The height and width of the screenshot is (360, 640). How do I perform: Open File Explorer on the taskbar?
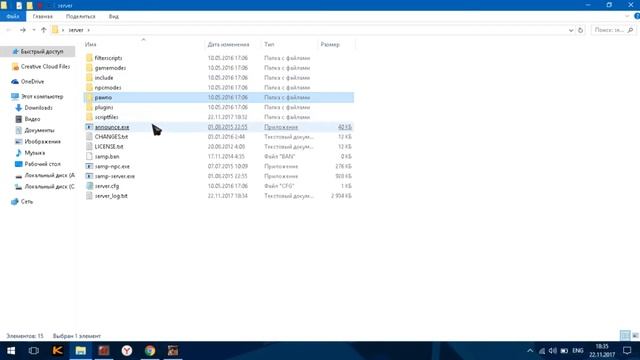[x=80, y=351]
